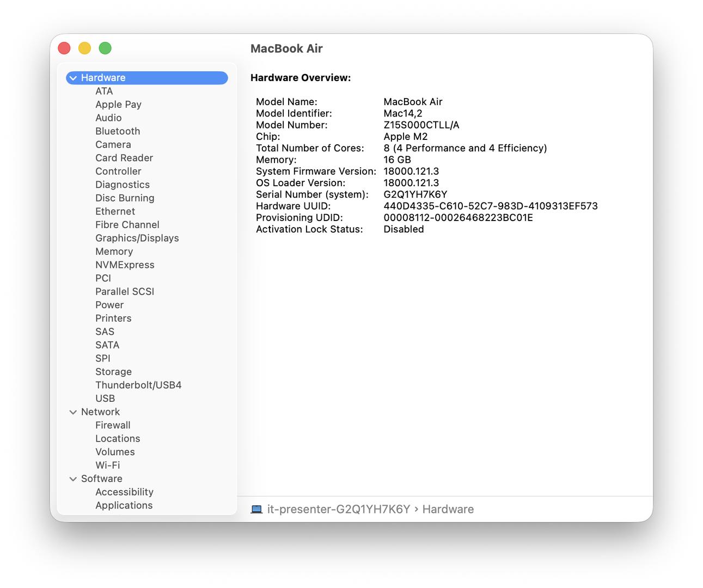Select serial number G2Q1YH7K6Y value
703x588 pixels.
[415, 194]
